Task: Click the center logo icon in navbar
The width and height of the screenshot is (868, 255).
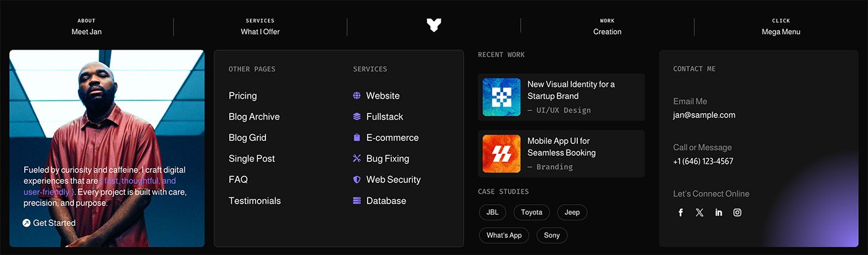Action: (434, 25)
